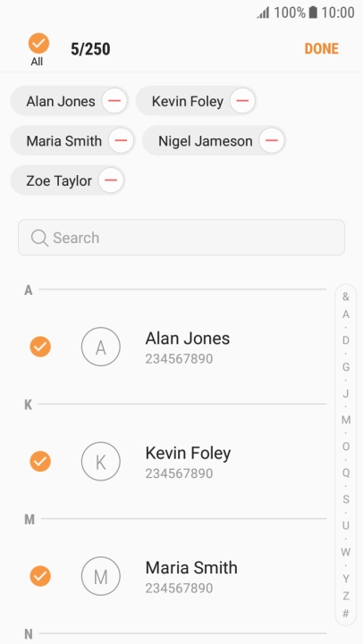Viewport: 363px width, 644px height.
Task: Uncheck Alan Jones in contact list
Action: pos(40,347)
